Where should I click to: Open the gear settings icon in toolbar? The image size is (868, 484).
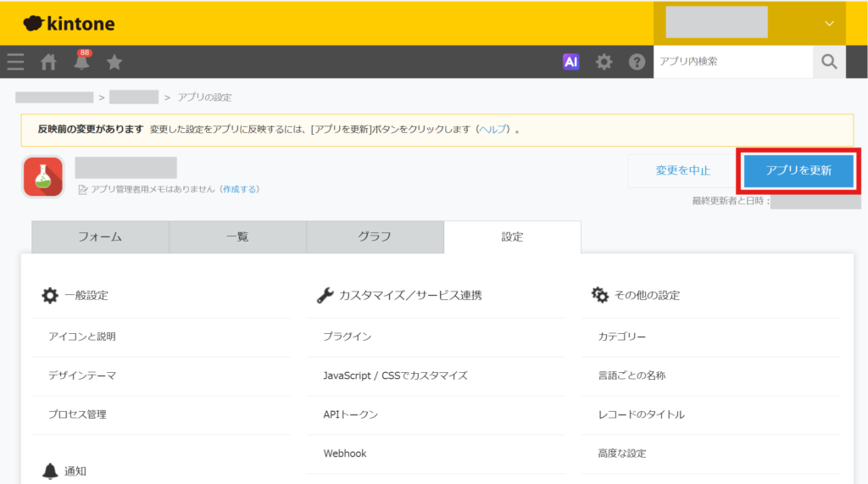click(x=604, y=62)
